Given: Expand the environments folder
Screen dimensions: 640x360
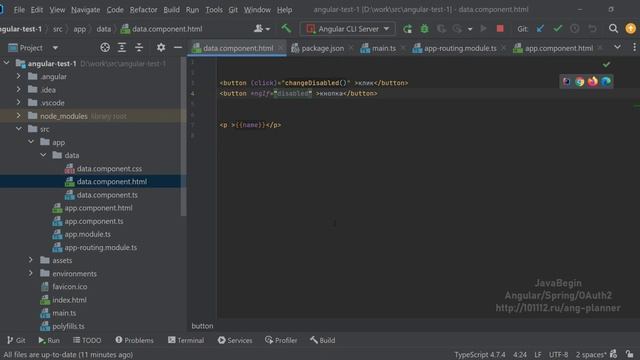Looking at the screenshot, I should point(31,273).
